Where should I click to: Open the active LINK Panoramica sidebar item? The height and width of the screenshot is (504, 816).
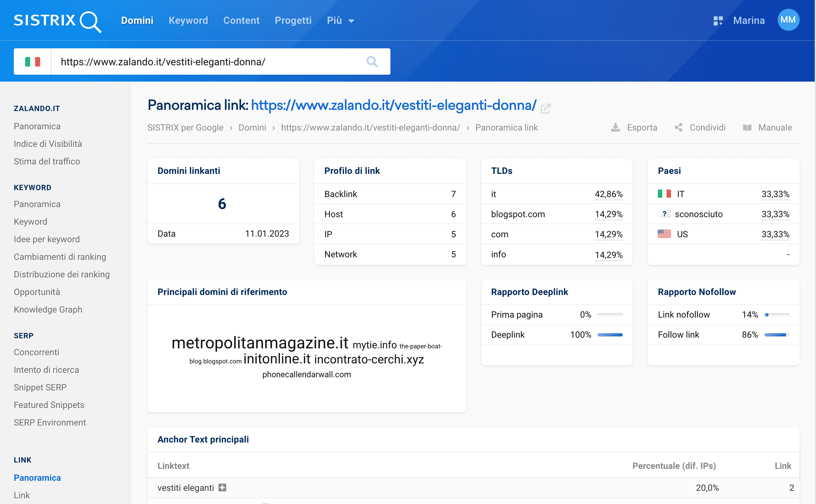pos(37,478)
